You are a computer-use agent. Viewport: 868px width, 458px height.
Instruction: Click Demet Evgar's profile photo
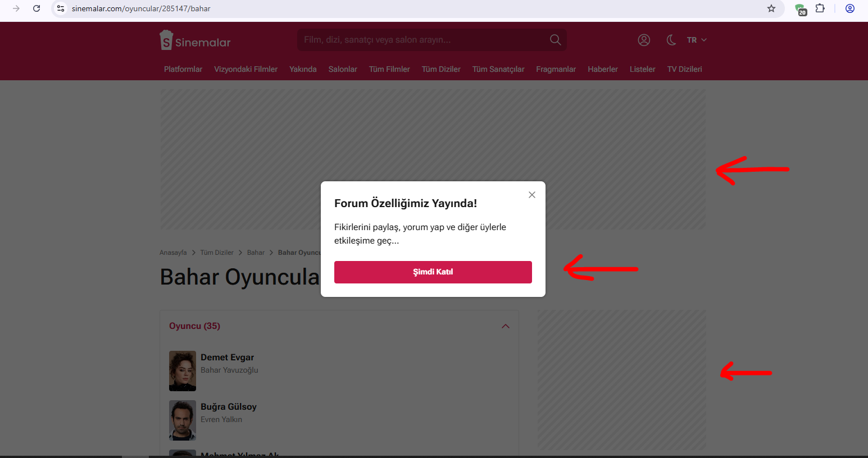pyautogui.click(x=183, y=370)
